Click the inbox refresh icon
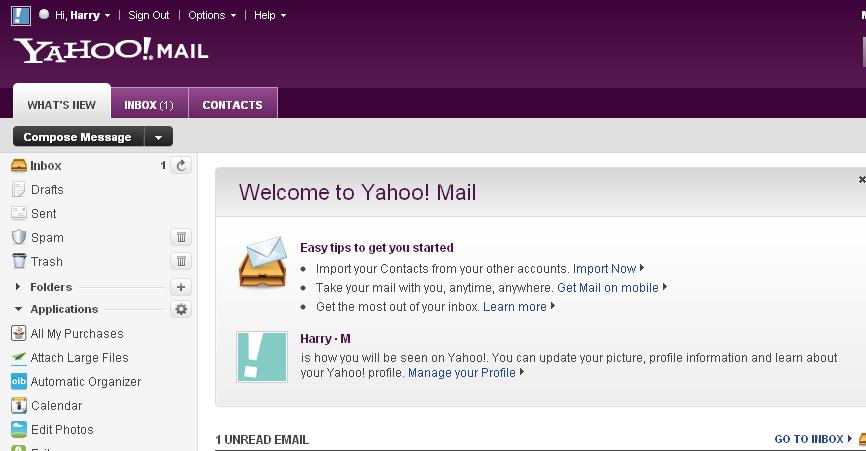Image resolution: width=866 pixels, height=451 pixels. [181, 166]
